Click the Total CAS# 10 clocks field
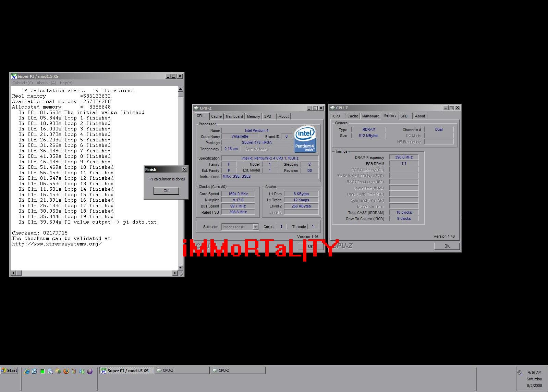The image size is (548, 392). point(404,212)
